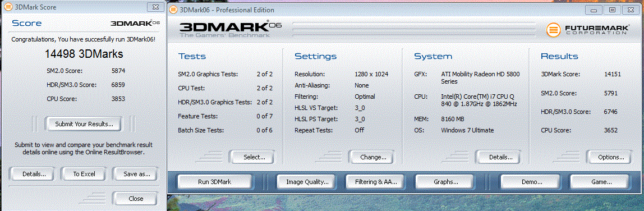This screenshot has height=211, width=644.
Task: Click 3DMark Score value 14151
Action: [x=613, y=74]
